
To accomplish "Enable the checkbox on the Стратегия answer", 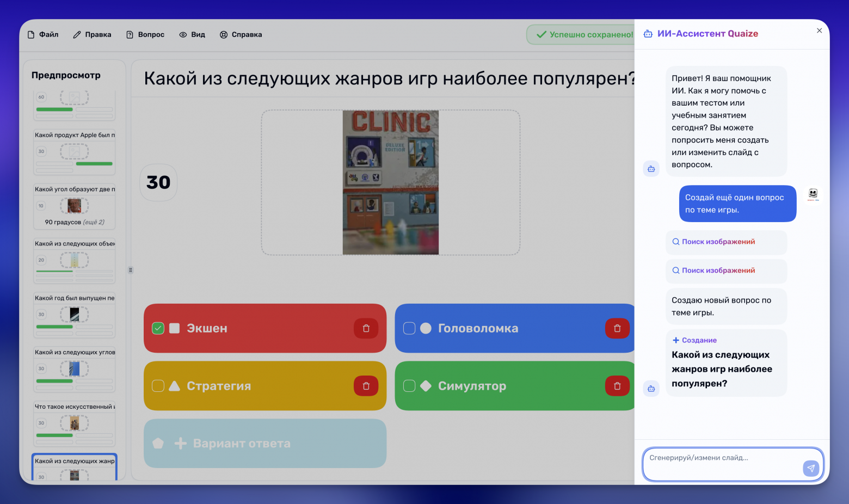I will coord(158,386).
